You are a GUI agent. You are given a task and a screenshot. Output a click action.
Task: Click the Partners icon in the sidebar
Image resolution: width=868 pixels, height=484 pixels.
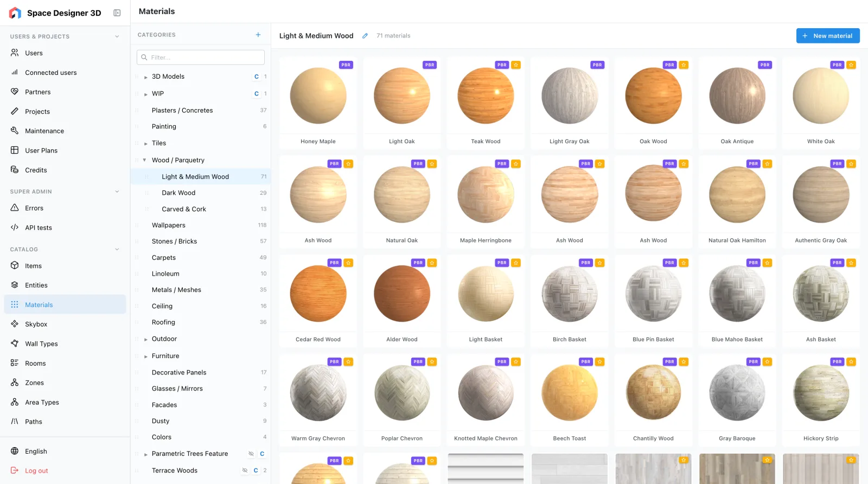15,92
